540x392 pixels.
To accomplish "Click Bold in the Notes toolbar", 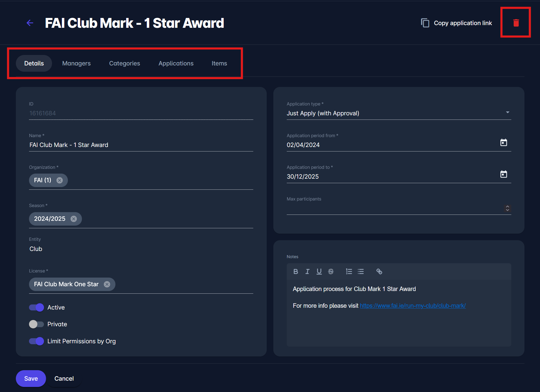I will (295, 271).
